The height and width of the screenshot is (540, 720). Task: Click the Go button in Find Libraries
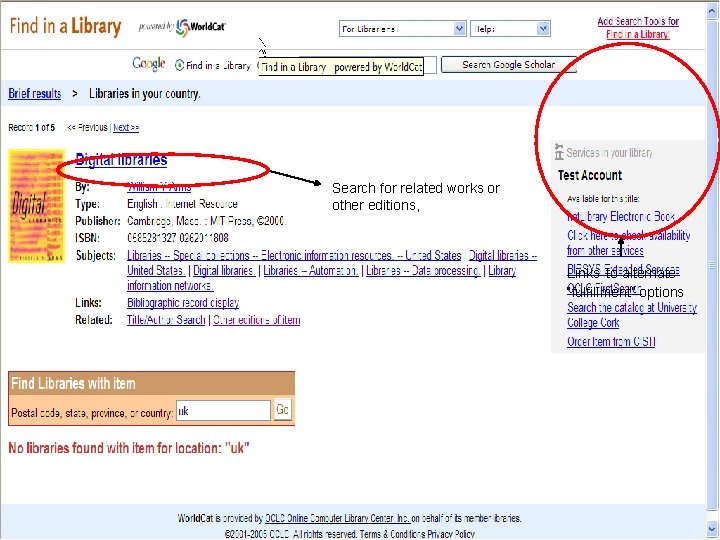[282, 410]
